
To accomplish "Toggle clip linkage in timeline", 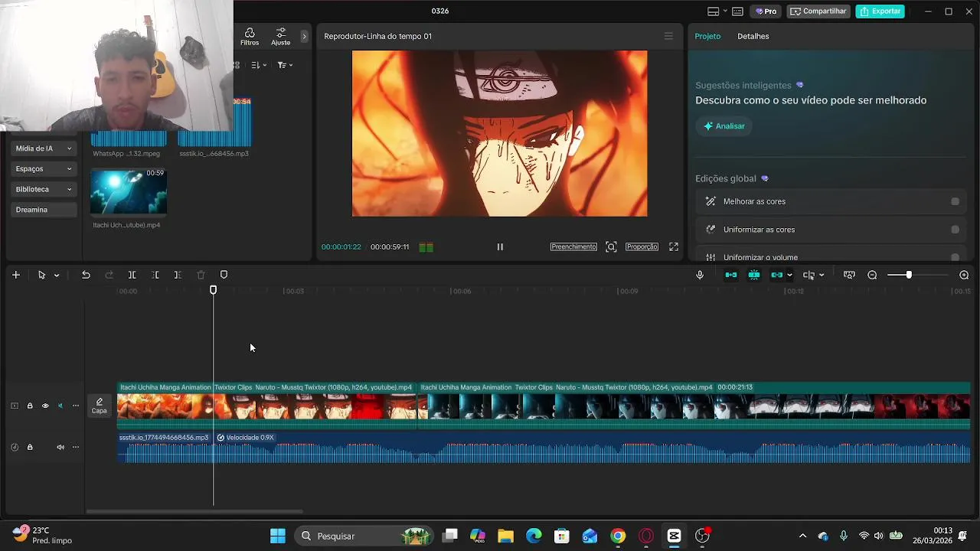I will point(777,275).
